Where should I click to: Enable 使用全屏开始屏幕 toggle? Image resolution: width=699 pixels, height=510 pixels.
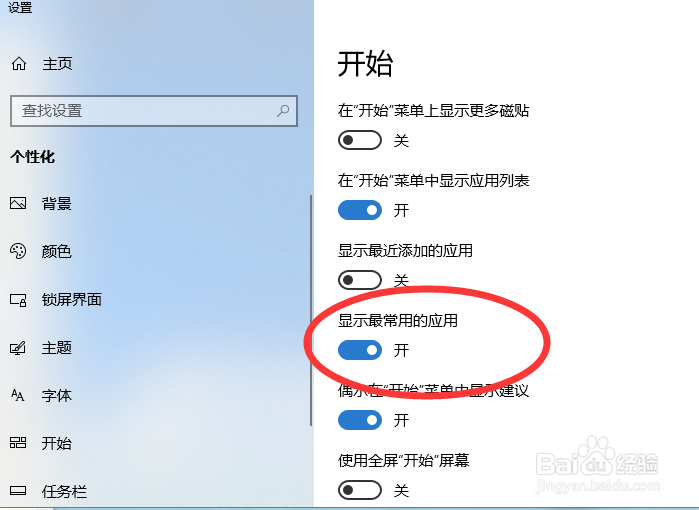click(x=360, y=490)
